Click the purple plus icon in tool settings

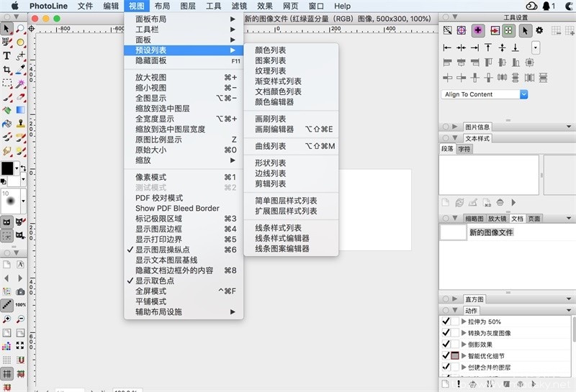tap(478, 30)
